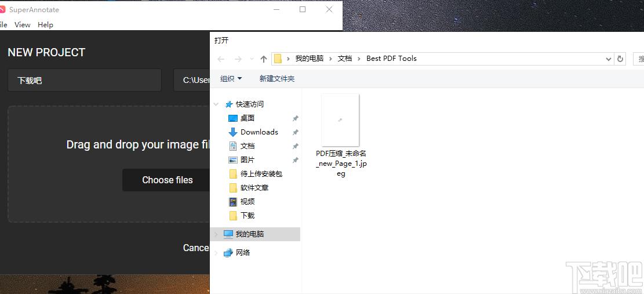Expand the 我的电脑 tree node
Viewport: 644px width, 294px height.
216,234
